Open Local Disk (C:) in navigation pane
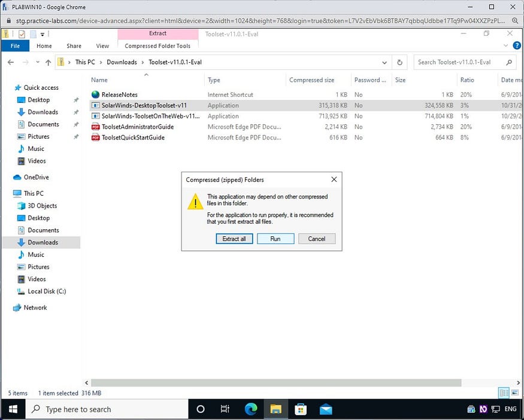Image resolution: width=524 pixels, height=420 pixels. click(47, 291)
